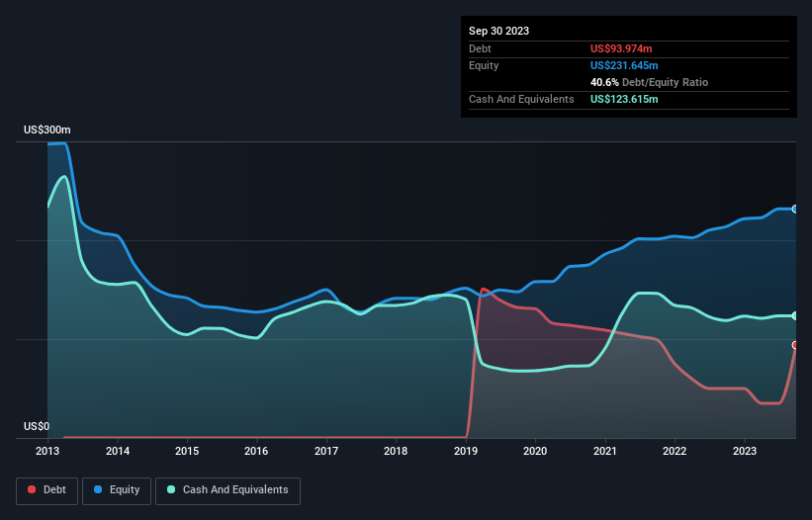Toggle Cash And Equivalents legend button
This screenshot has width=812, height=520.
point(227,490)
